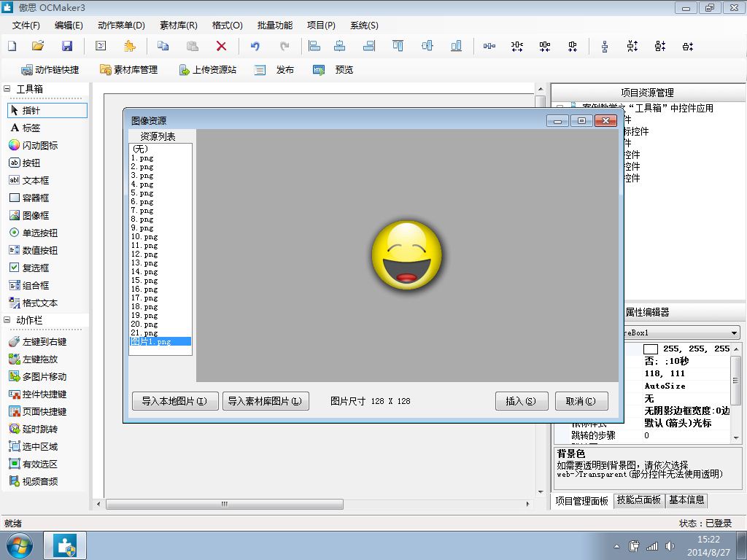
Task: Open the 素材库(R) menu
Action: [178, 25]
